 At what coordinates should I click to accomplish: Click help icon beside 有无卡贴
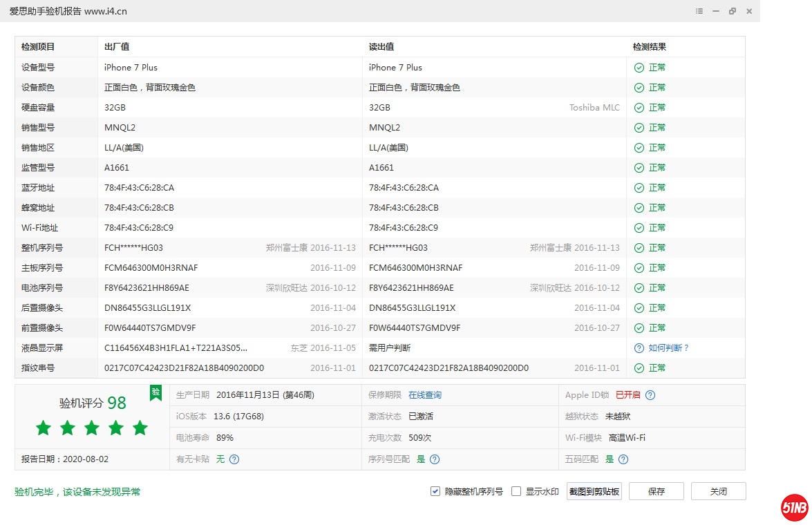(234, 459)
